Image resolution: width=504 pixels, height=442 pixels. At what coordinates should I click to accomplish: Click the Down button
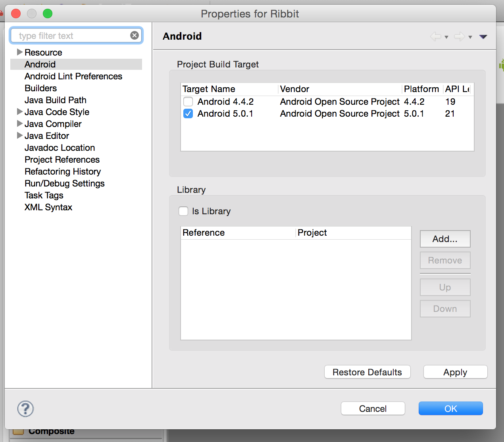[x=445, y=309]
